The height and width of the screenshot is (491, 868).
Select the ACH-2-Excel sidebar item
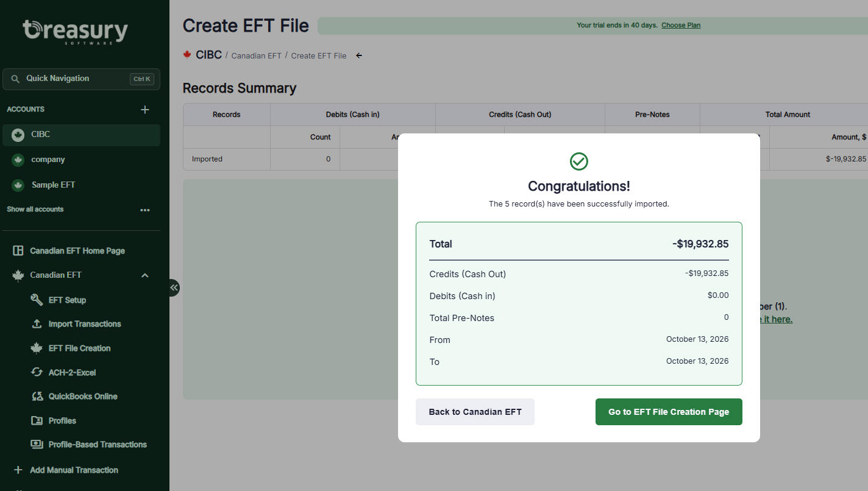63,372
